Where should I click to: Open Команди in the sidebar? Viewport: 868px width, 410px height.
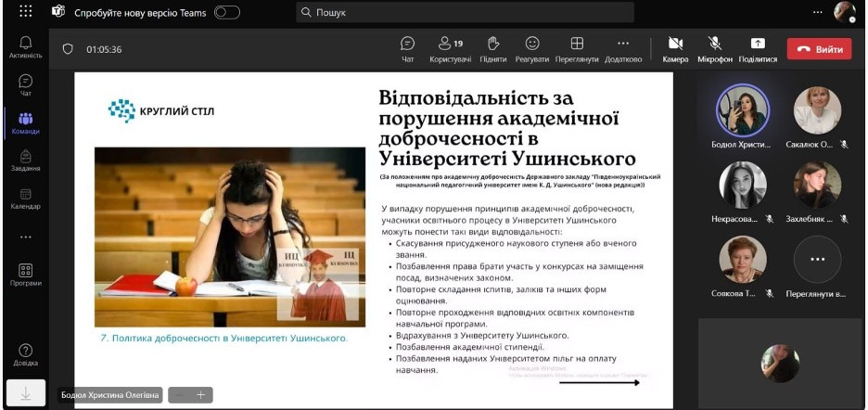point(25,123)
